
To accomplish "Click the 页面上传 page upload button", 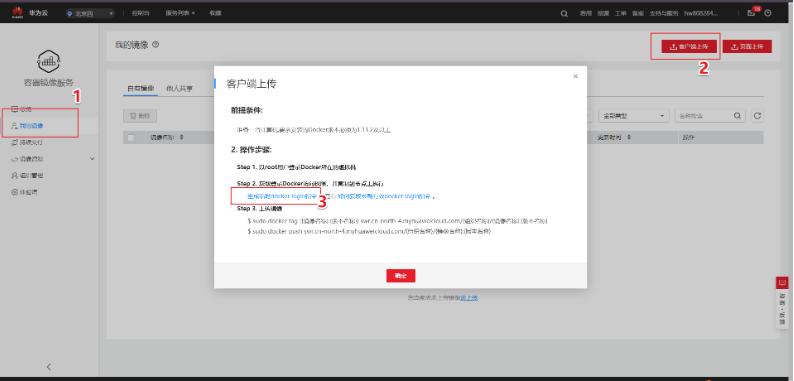I will point(747,47).
